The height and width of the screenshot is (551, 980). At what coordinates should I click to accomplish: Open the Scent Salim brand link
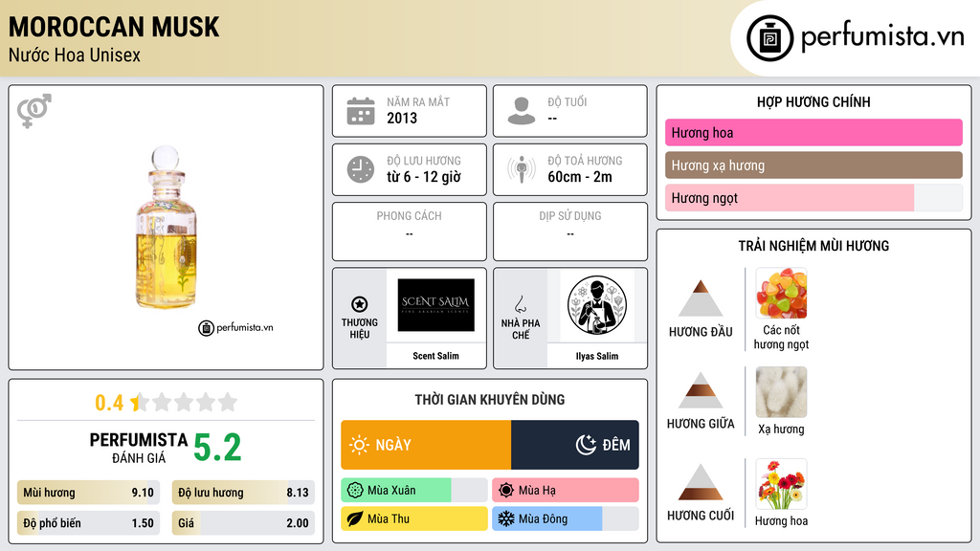pyautogui.click(x=435, y=356)
